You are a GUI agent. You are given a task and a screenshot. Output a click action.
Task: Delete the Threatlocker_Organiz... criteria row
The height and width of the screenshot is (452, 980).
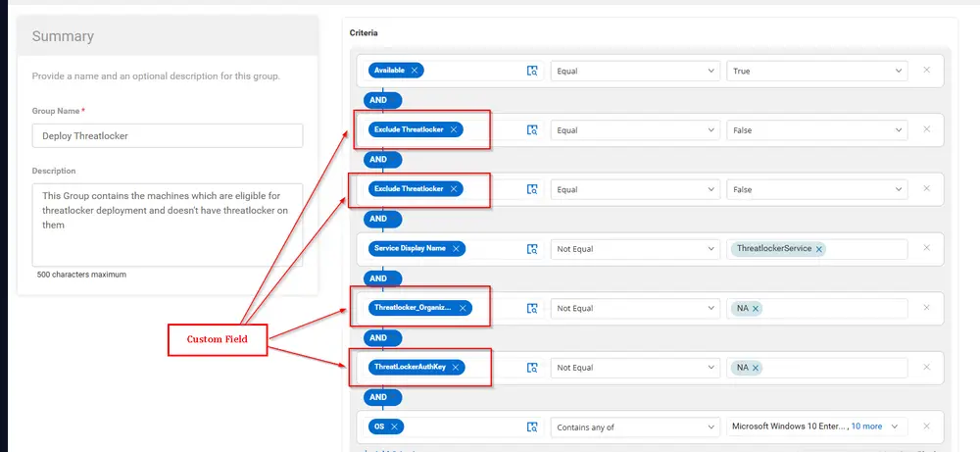point(927,308)
